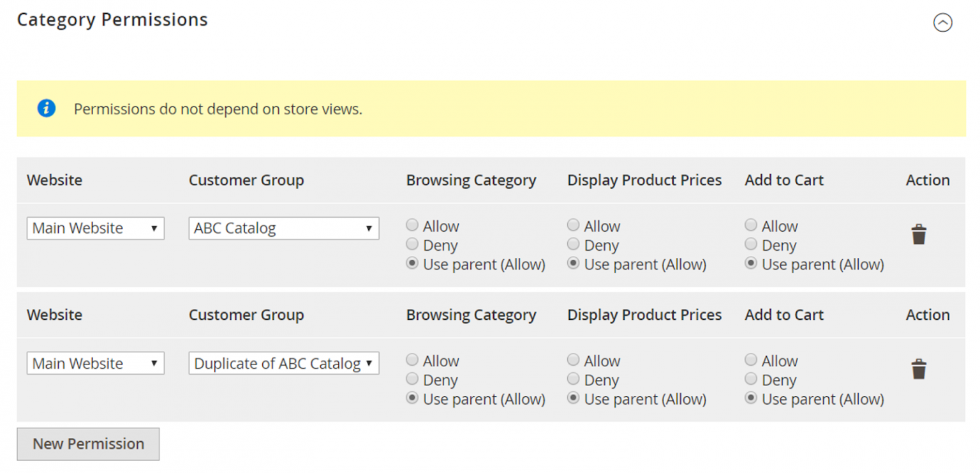The height and width of the screenshot is (473, 980).
Task: Click the yellow permissions notice message
Action: pos(217,109)
